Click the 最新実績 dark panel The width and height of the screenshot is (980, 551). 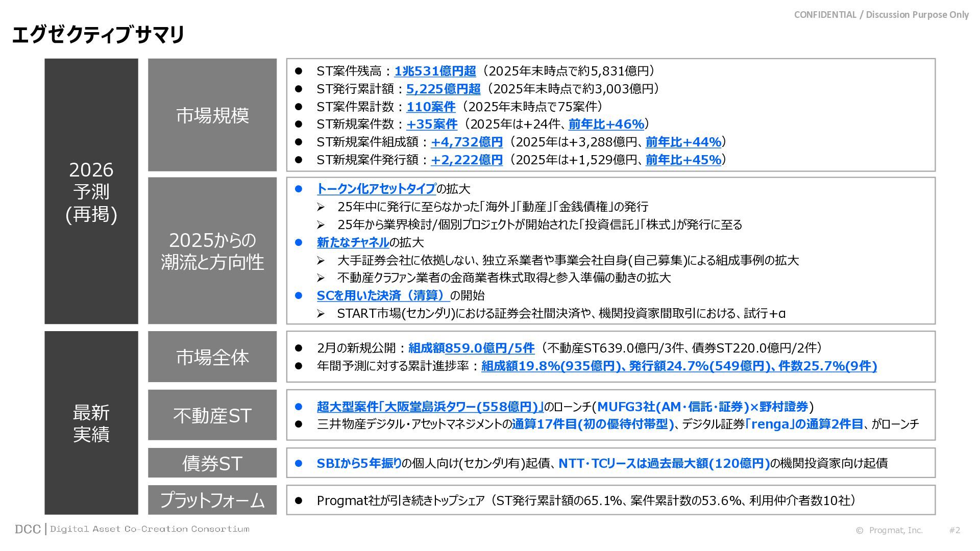tap(91, 422)
